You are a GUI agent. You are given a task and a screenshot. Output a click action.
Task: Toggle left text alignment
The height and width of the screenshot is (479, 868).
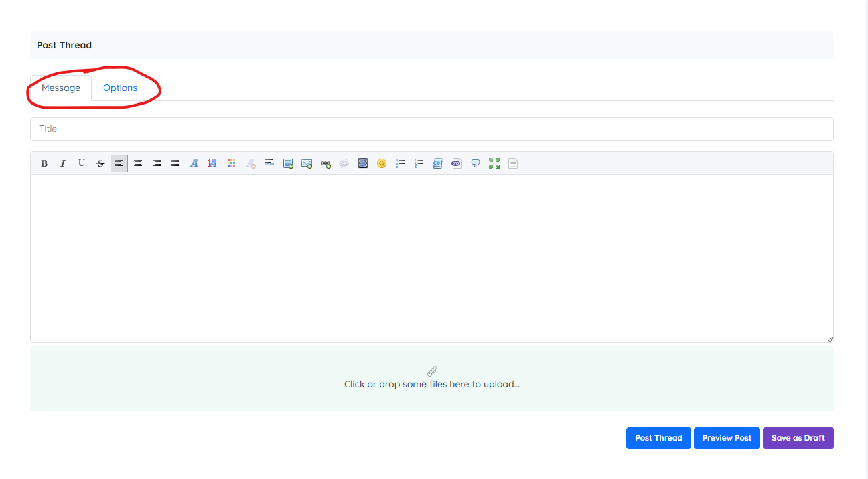[x=119, y=163]
